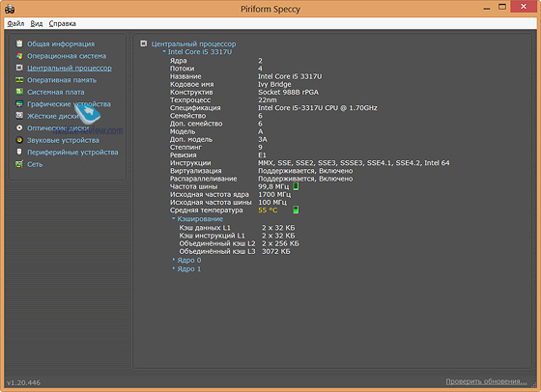
Task: Open Периферийные устройства section
Action: 72,152
